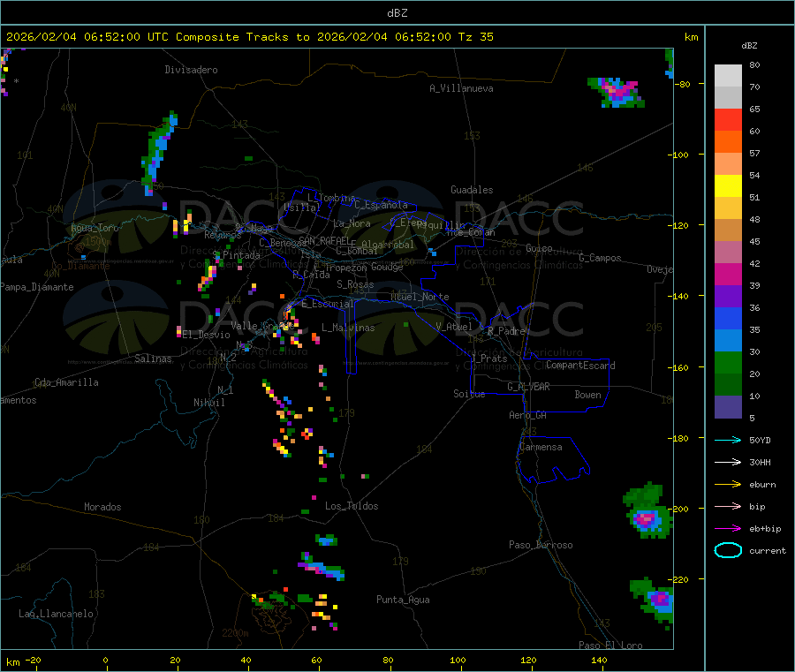This screenshot has height=672, width=795.
Task: Click the El_Desvio place label
Action: click(207, 335)
